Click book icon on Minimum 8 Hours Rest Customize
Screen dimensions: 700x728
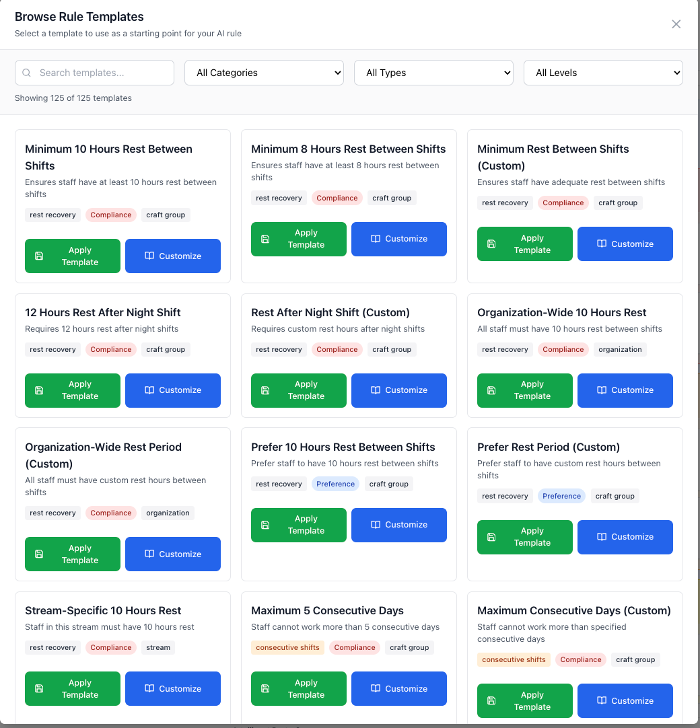(376, 239)
